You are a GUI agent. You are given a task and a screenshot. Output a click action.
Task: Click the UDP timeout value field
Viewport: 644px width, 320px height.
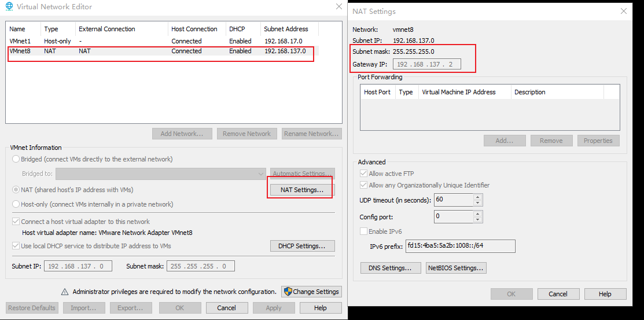tap(454, 200)
